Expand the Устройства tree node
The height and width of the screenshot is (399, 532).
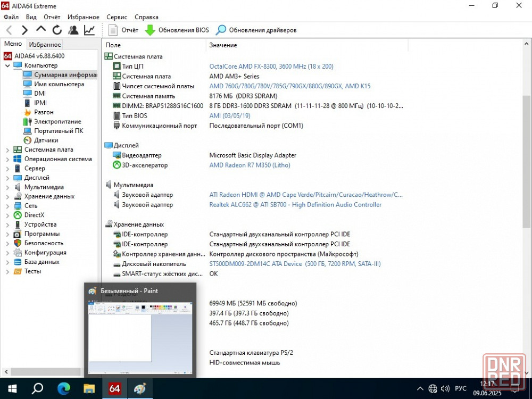pos(7,225)
